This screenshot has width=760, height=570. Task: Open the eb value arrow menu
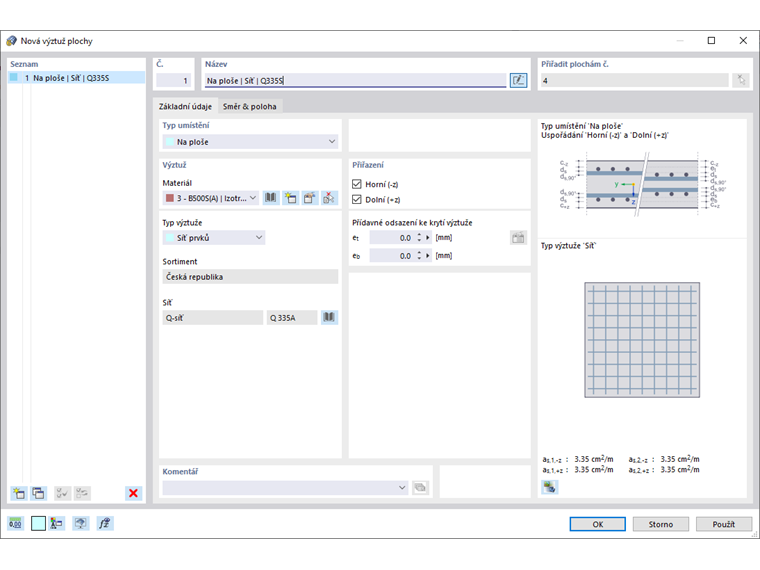[x=428, y=255]
